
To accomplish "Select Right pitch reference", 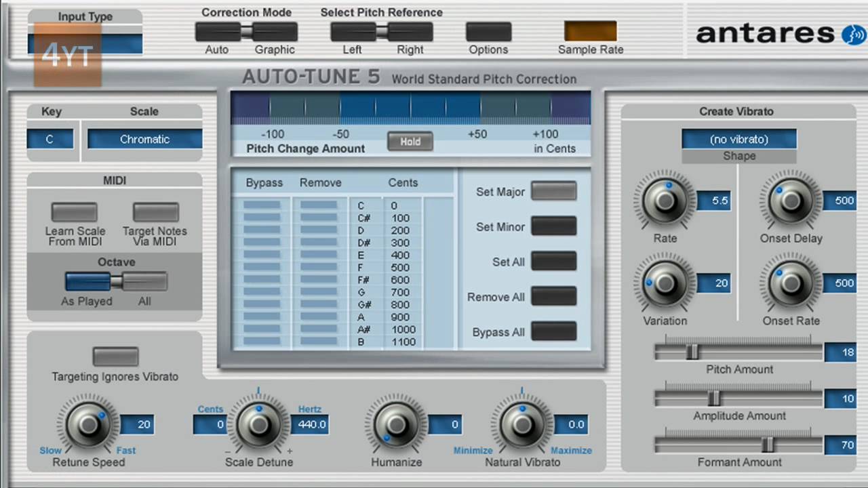I will tap(410, 31).
